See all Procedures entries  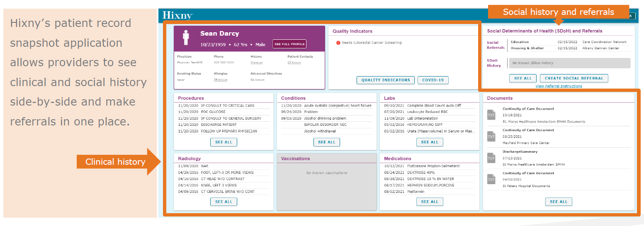224,142
